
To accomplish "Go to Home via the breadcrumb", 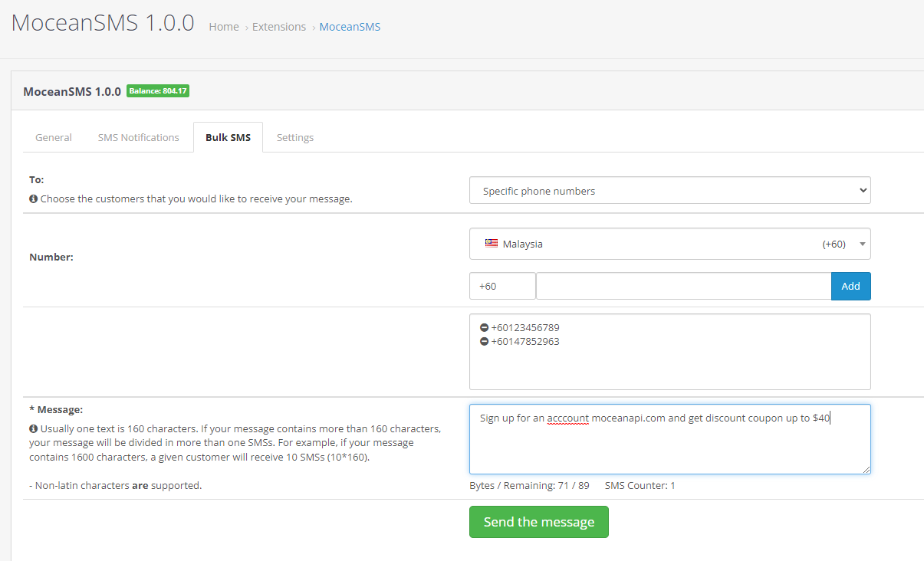I will (223, 26).
